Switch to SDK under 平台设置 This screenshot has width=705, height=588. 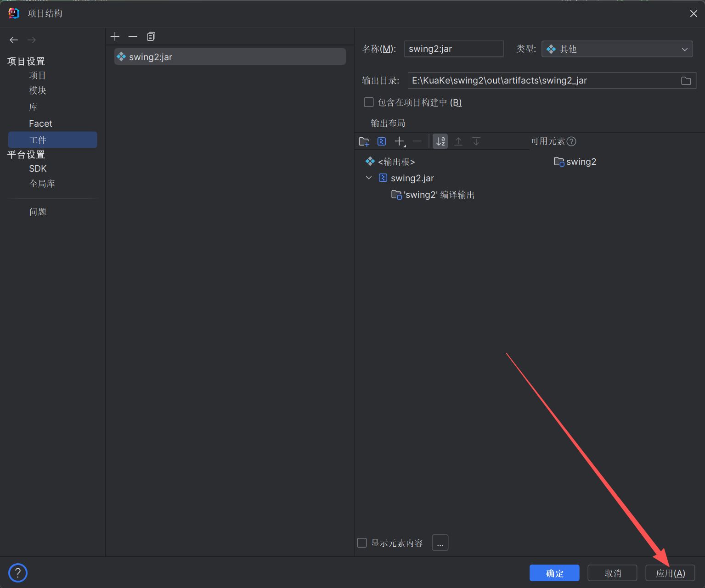(38, 168)
